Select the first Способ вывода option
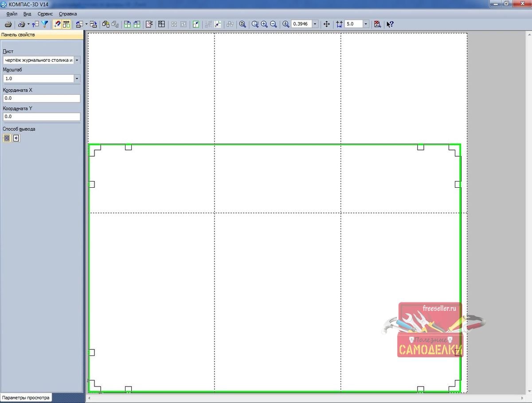 tap(7, 138)
